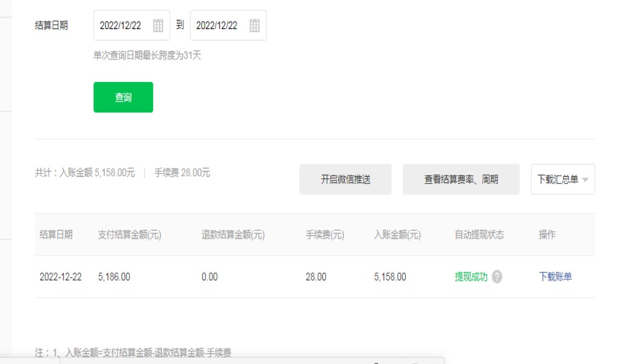Select the 5,186.00 payment amount cell
Image resolution: width=628 pixels, height=364 pixels.
pyautogui.click(x=114, y=277)
